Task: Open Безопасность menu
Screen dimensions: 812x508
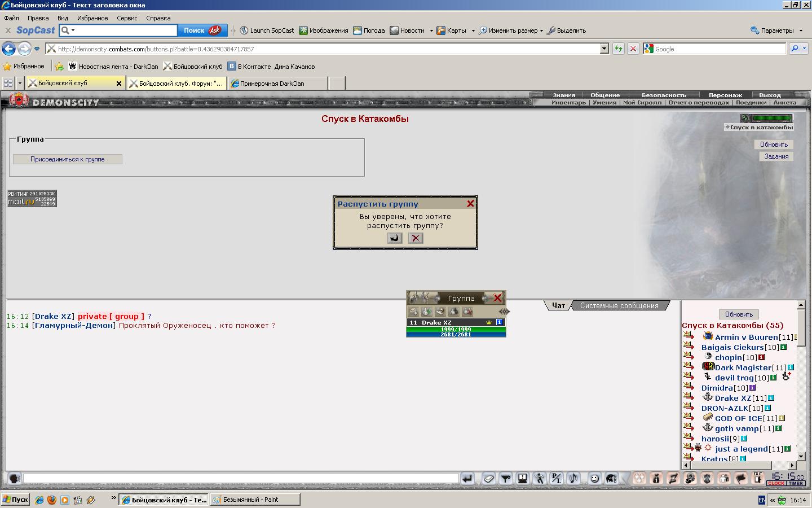Action: 664,95
